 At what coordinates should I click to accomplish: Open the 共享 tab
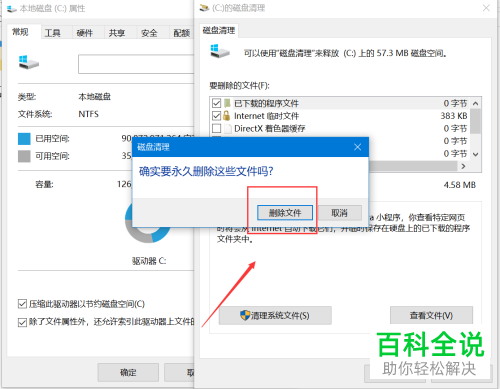[x=117, y=33]
